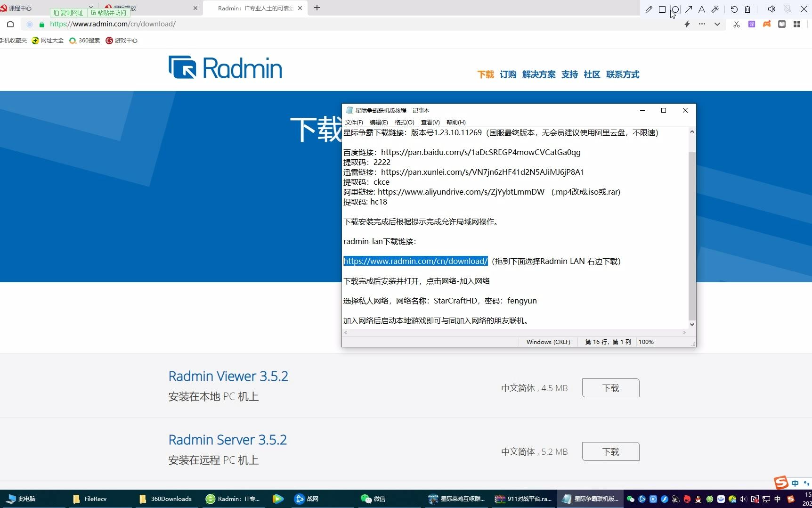The width and height of the screenshot is (812, 508).
Task: Go to the 联系方式 navigation item
Action: coord(623,74)
